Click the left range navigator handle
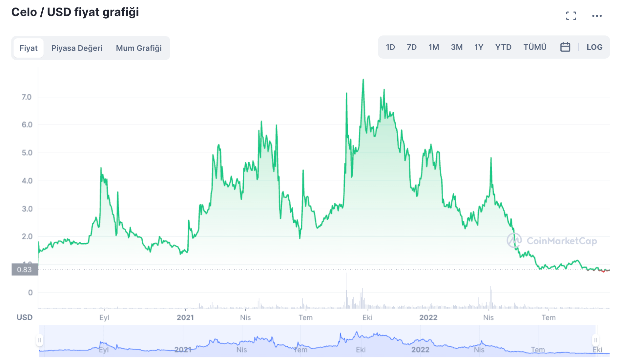 point(39,340)
